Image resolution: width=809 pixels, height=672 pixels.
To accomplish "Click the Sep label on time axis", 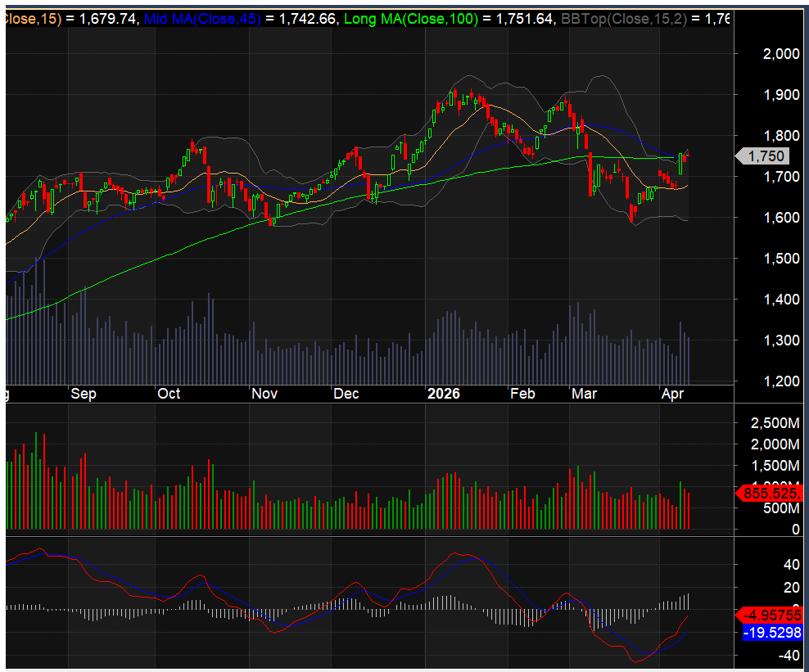I will (83, 394).
